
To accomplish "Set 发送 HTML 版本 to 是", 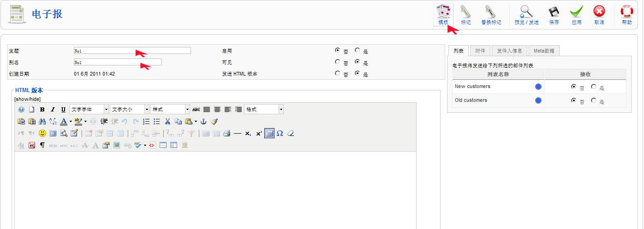I will pos(357,73).
